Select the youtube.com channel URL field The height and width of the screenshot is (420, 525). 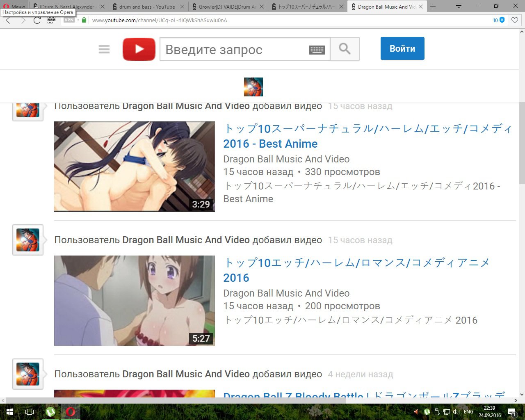[x=287, y=20]
